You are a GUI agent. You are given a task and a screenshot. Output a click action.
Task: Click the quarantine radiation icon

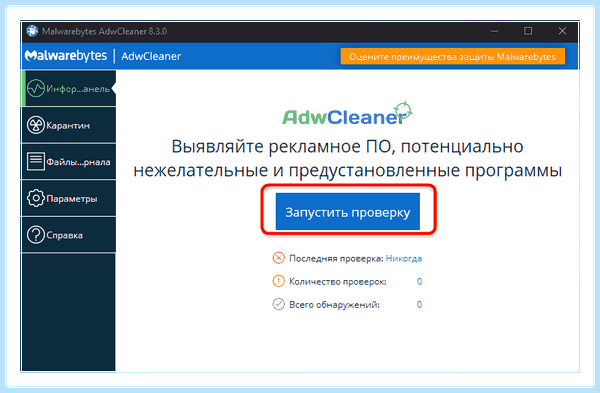[36, 125]
